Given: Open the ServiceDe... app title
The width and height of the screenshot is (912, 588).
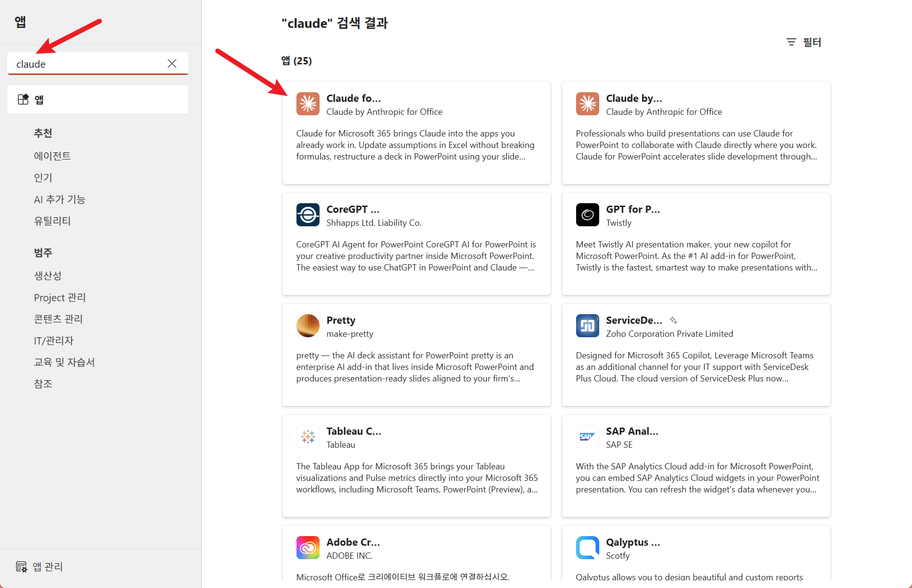Looking at the screenshot, I should [634, 320].
